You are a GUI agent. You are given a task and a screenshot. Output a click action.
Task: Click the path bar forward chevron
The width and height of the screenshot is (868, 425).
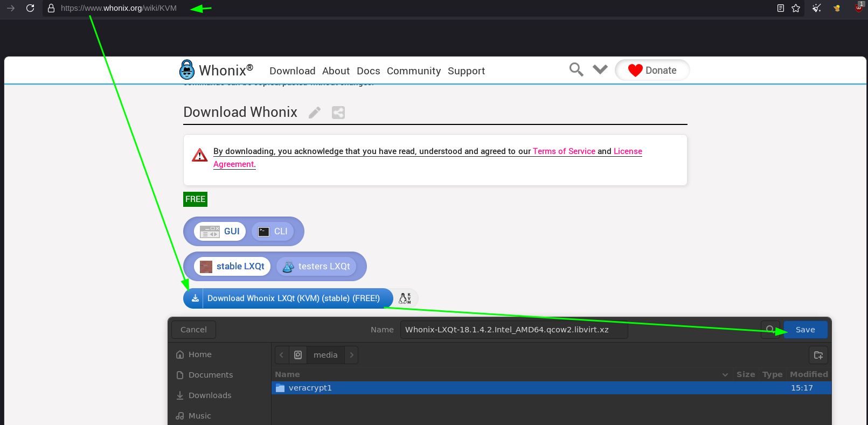[x=351, y=355]
